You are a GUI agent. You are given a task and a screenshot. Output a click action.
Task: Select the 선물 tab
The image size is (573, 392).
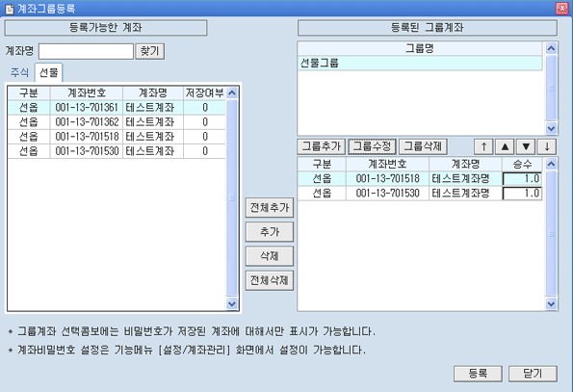click(x=48, y=72)
